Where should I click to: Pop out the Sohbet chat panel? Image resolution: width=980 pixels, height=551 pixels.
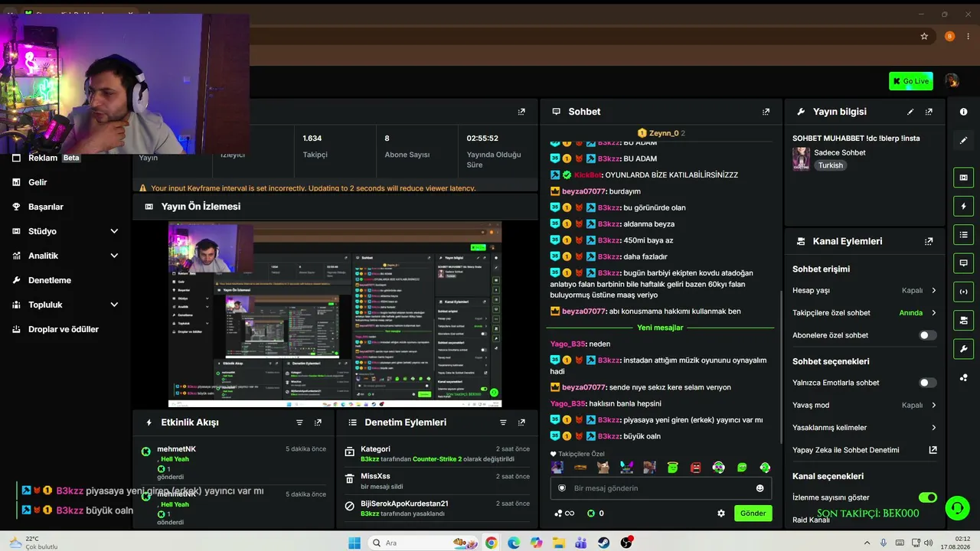coord(766,112)
